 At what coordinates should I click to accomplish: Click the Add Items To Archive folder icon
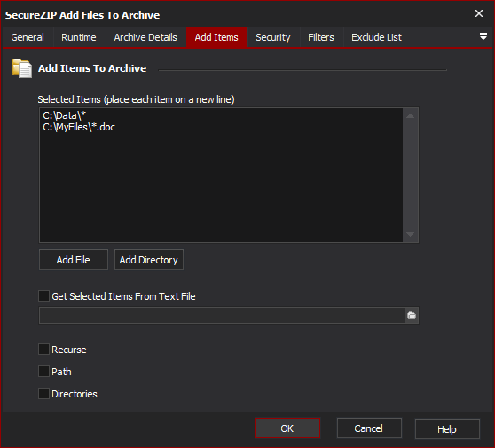coord(21,68)
